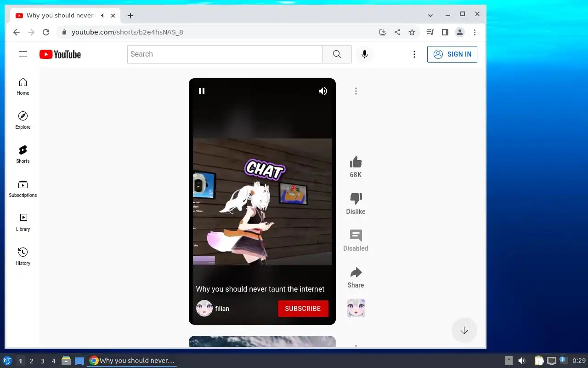Open Home in the sidebar
The width and height of the screenshot is (588, 368).
click(x=23, y=86)
